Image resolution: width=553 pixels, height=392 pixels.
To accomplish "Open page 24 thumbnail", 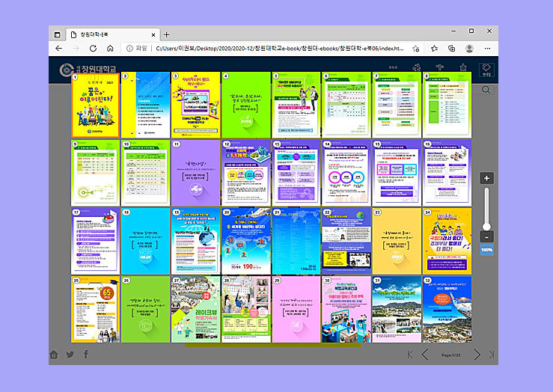I will 446,241.
